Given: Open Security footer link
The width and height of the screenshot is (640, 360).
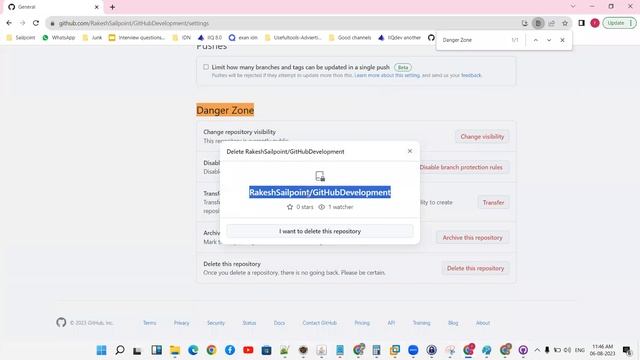Looking at the screenshot, I should coord(216,323).
